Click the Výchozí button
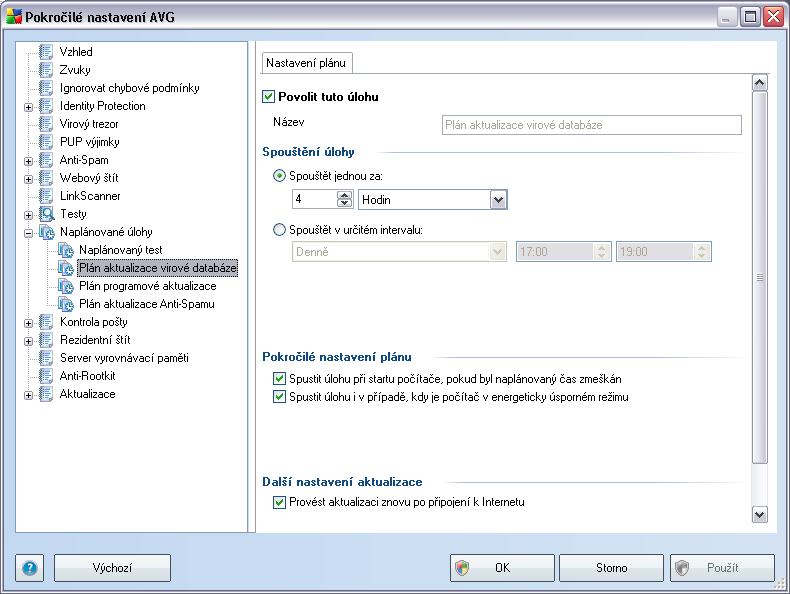Screen dimensions: 790x594 112,568
